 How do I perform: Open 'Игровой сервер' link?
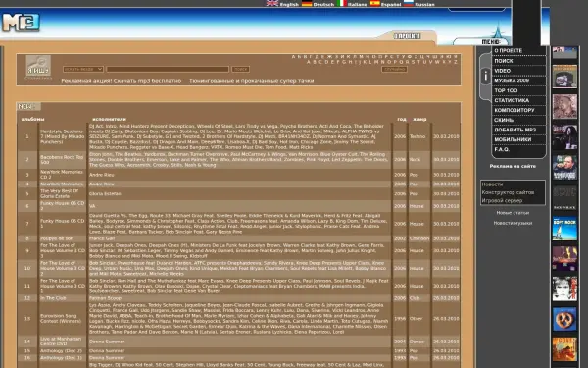(x=502, y=201)
